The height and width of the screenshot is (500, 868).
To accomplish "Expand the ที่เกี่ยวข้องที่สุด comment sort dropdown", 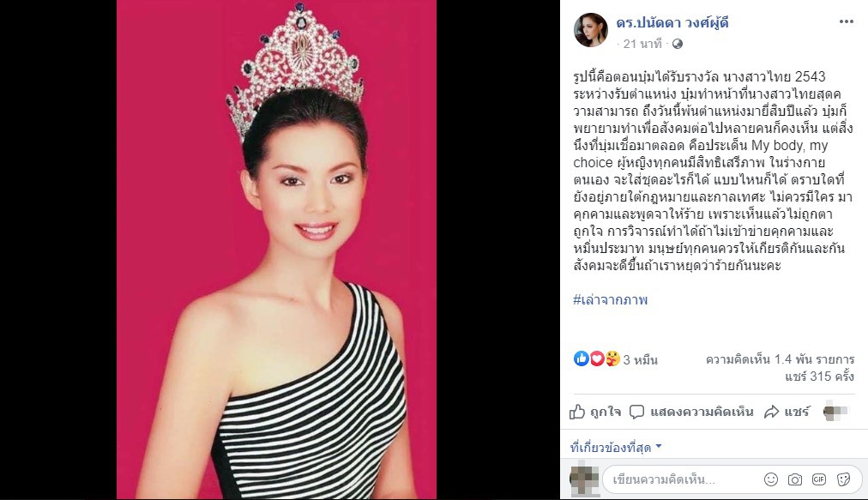I will (616, 447).
